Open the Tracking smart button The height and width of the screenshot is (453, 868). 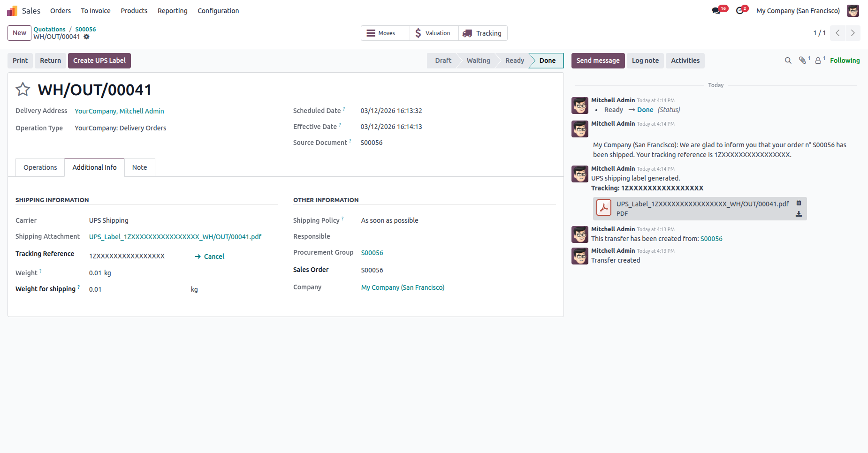[x=482, y=33]
